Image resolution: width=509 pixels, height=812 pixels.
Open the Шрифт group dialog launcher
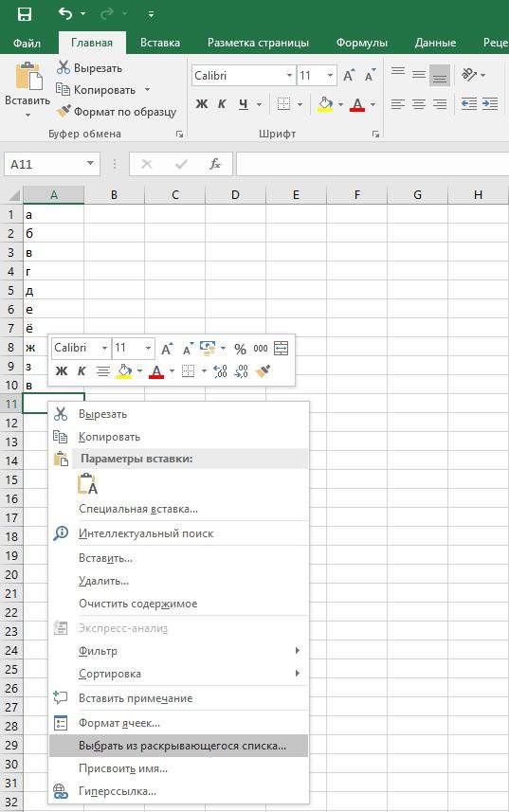pyautogui.click(x=375, y=135)
